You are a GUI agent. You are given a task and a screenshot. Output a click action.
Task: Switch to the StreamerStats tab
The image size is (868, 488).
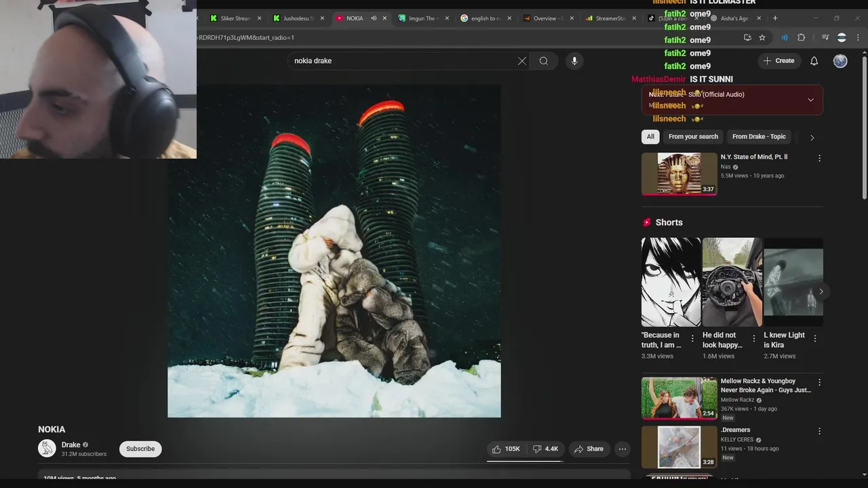[610, 18]
